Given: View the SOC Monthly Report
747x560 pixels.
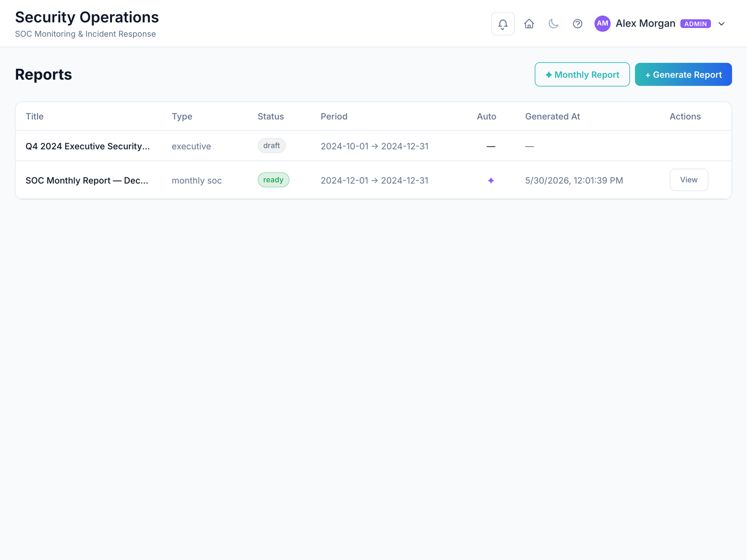Looking at the screenshot, I should (x=689, y=180).
